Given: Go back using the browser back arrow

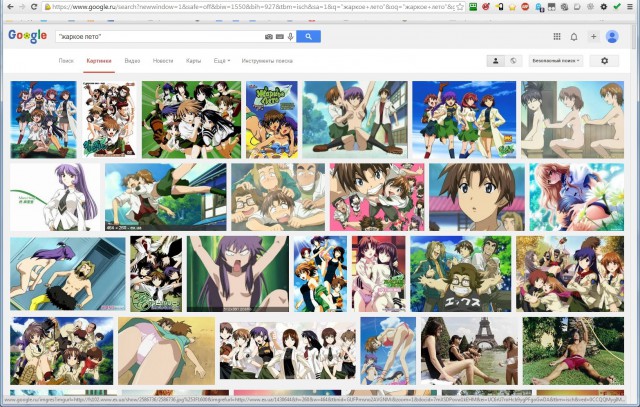Looking at the screenshot, I should pos(10,7).
